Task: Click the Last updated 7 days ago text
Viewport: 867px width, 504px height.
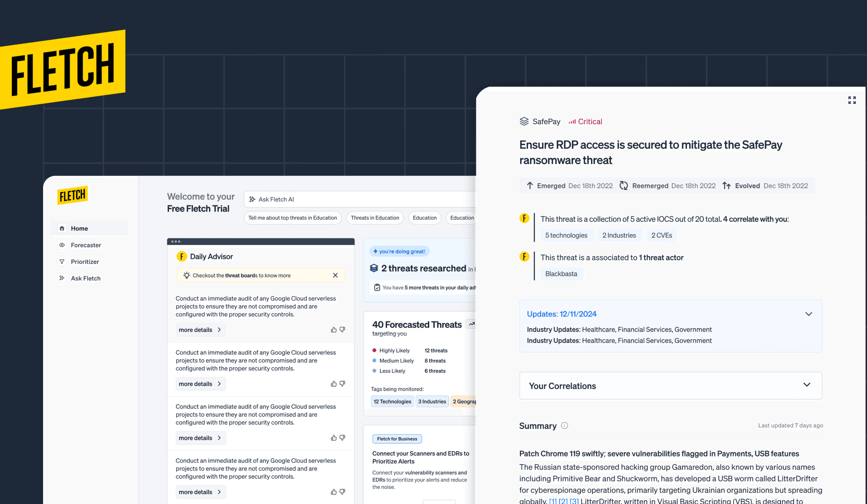Action: tap(791, 425)
